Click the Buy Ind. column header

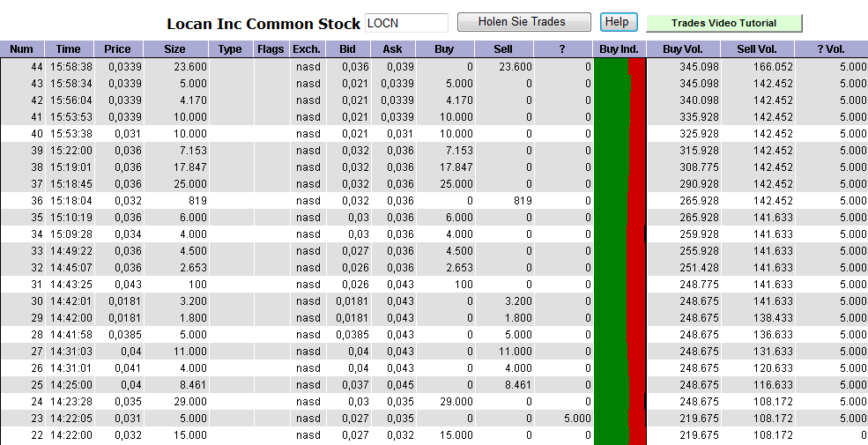pos(619,49)
